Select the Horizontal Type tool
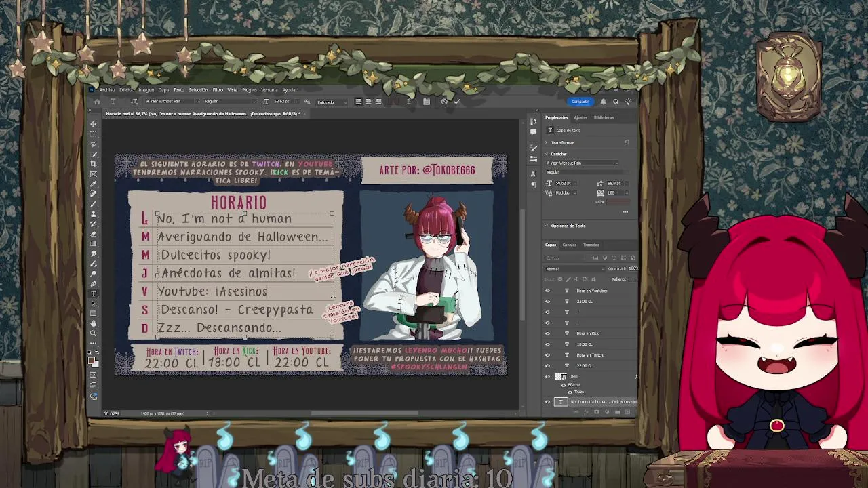Screen dimensions: 868x488 [x=93, y=293]
